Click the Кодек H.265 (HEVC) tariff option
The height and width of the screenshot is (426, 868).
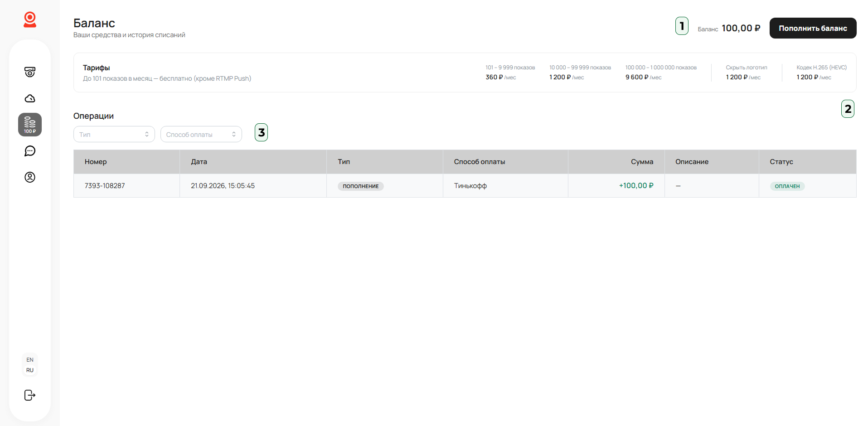(822, 68)
